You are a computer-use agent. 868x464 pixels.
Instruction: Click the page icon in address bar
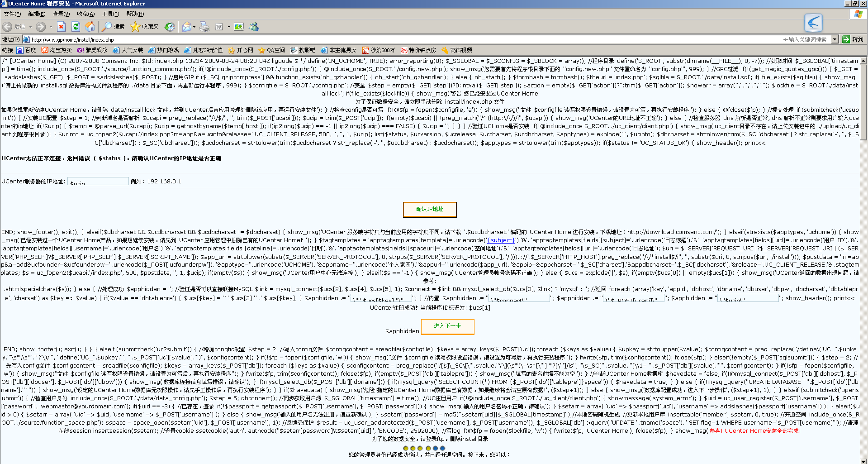[27, 39]
